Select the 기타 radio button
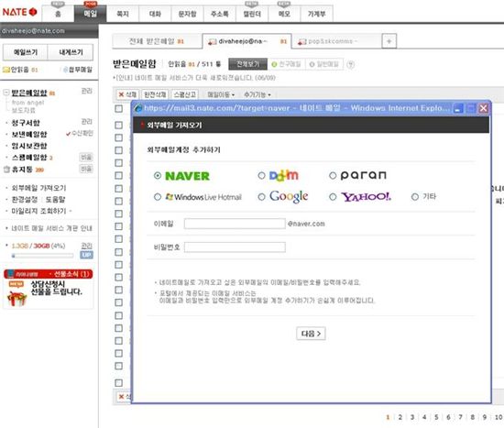This screenshot has width=504, height=428. 415,197
